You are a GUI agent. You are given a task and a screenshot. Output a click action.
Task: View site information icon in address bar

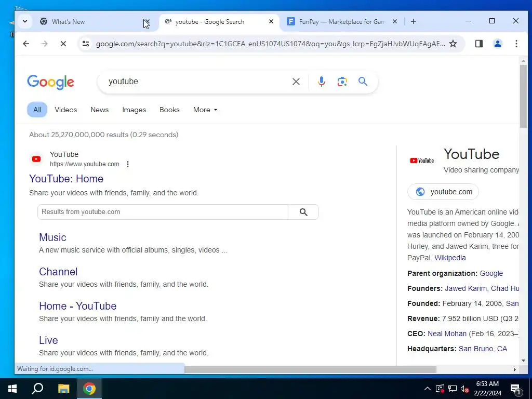point(86,44)
